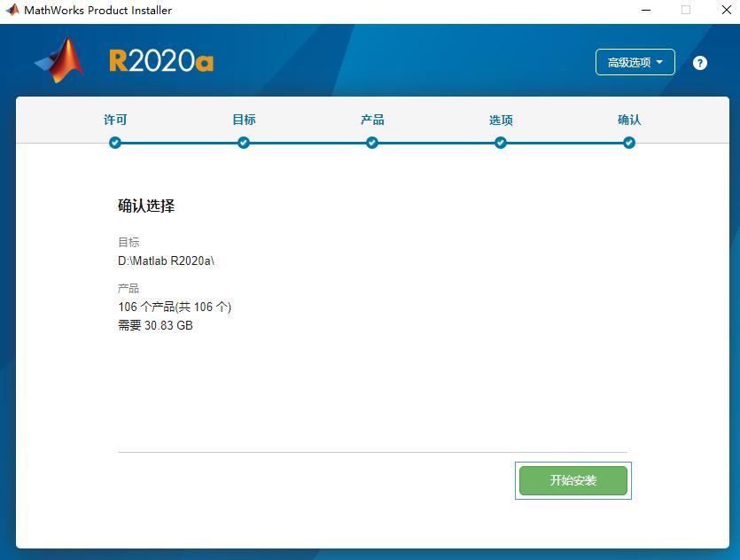Close the MathWorks Product Installer window
The height and width of the screenshot is (560, 740).
coord(727,10)
